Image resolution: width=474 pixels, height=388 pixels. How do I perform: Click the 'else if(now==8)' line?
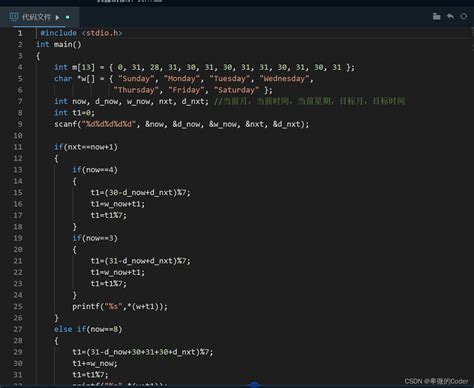(x=88, y=329)
